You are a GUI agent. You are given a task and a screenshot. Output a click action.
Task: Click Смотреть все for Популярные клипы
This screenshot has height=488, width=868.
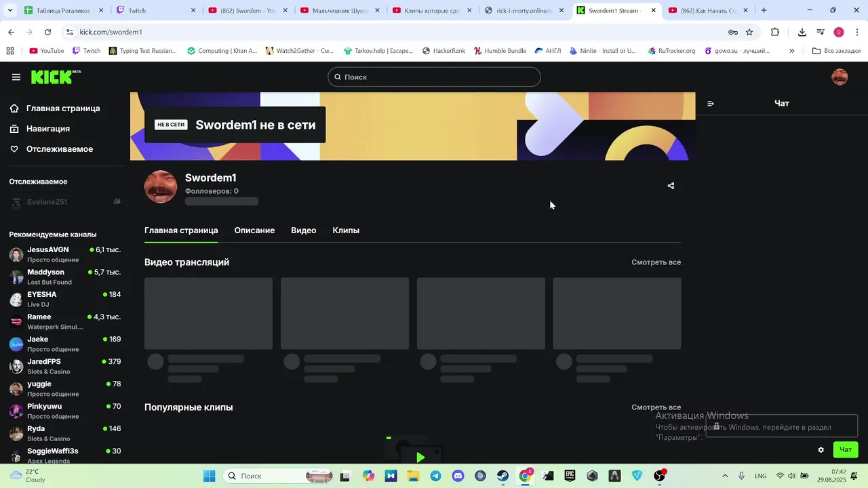pos(656,407)
